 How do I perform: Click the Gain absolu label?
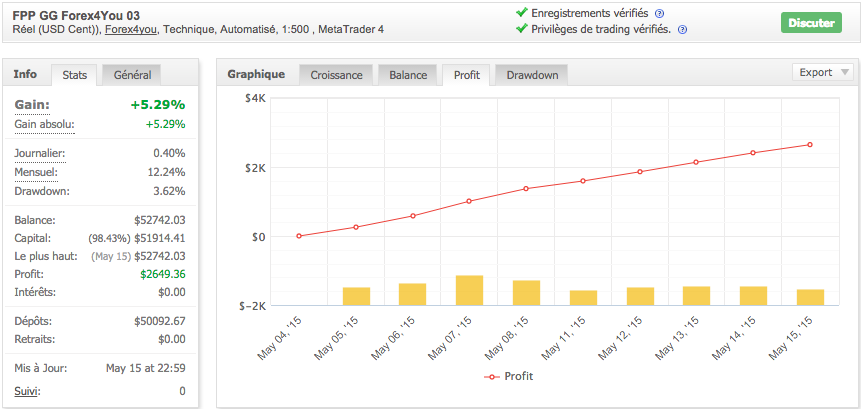(44, 124)
